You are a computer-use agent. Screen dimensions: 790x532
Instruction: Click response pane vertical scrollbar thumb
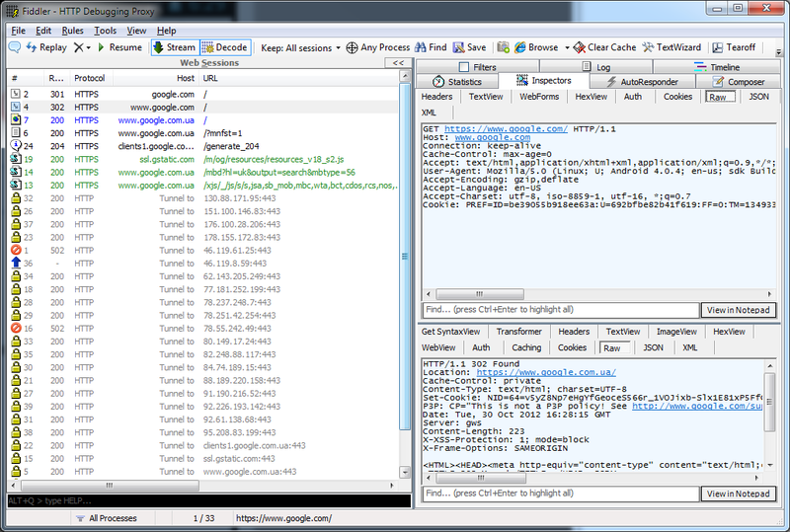(x=769, y=402)
